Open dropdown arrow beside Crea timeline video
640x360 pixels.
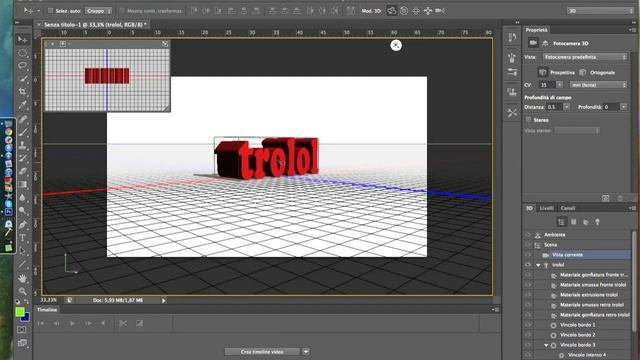[306, 351]
